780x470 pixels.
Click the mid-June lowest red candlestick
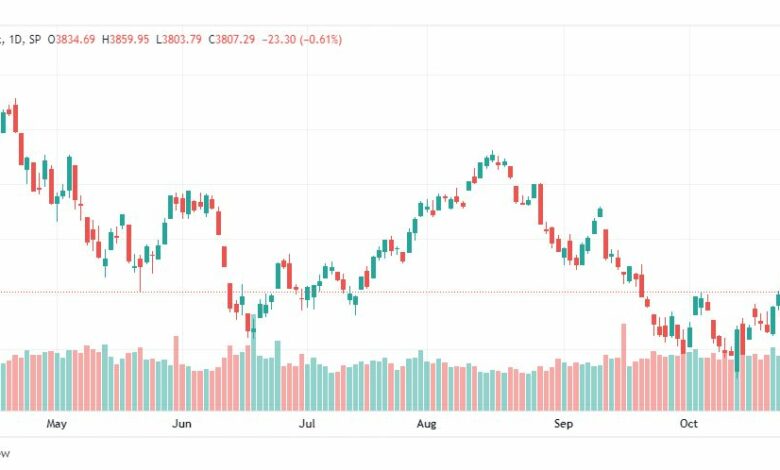pyautogui.click(x=248, y=324)
